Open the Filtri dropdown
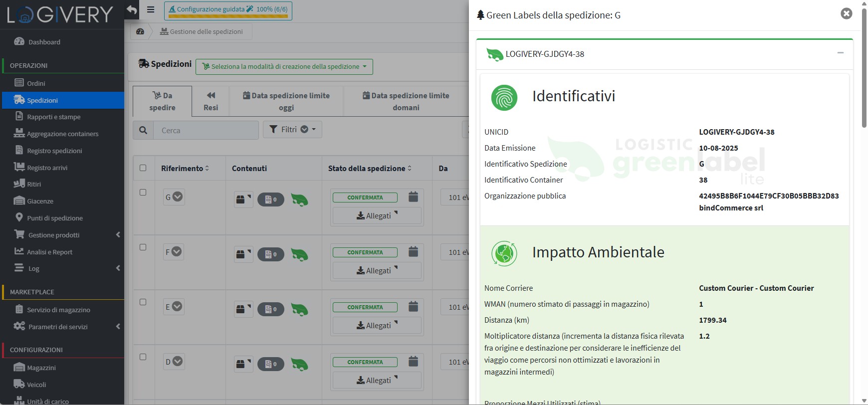This screenshot has height=405, width=868. [x=292, y=130]
